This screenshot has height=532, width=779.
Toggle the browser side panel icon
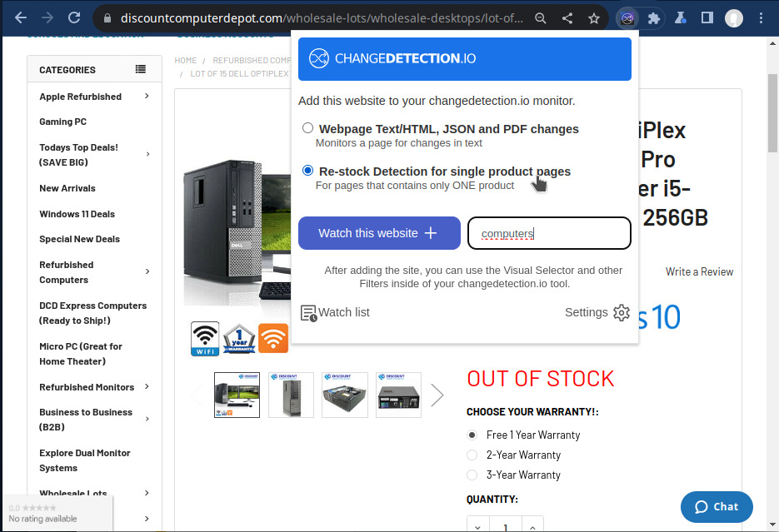click(x=707, y=18)
